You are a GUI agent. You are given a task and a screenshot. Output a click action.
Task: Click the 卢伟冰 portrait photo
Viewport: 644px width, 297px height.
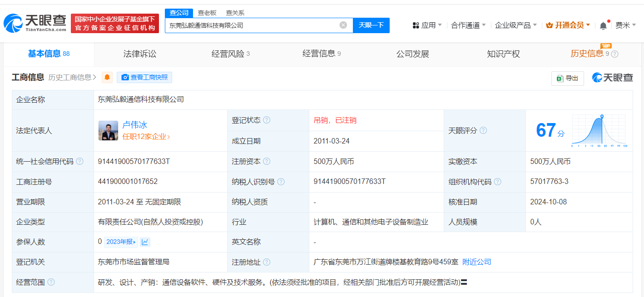pyautogui.click(x=108, y=130)
